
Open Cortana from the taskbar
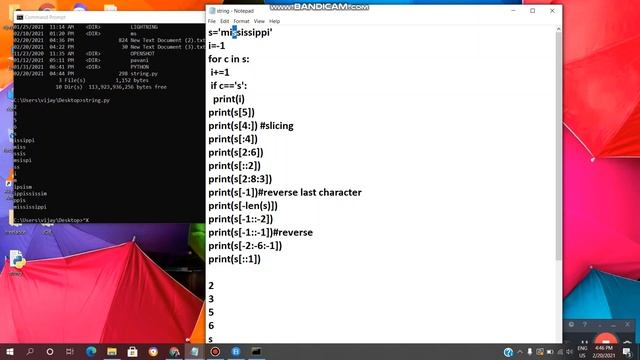click(x=50, y=351)
